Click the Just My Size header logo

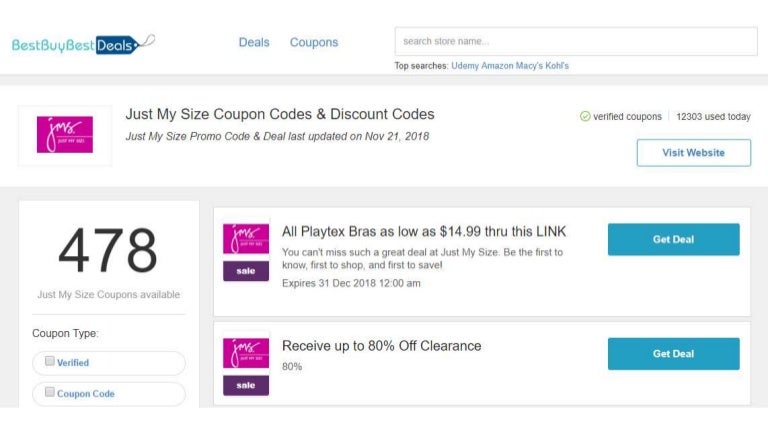tap(65, 135)
